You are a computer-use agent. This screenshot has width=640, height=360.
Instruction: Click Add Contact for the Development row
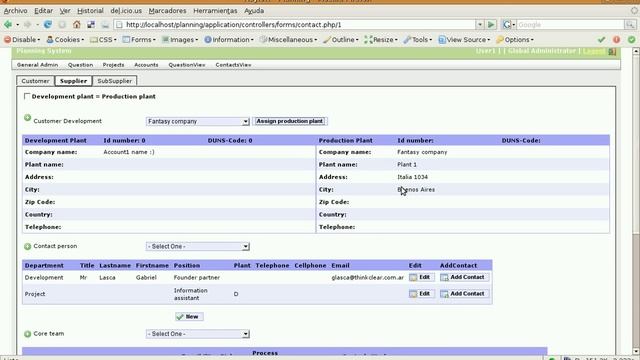pyautogui.click(x=464, y=277)
